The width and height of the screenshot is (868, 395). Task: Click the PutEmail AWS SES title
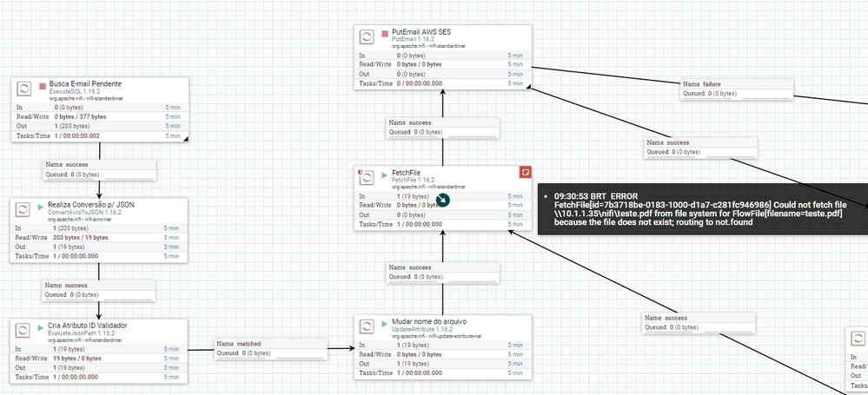(421, 32)
